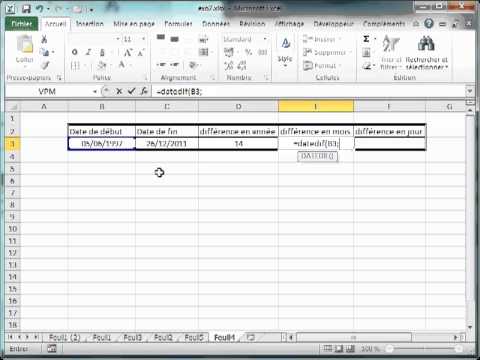
Task: Select row 10 header
Action: [12, 229]
